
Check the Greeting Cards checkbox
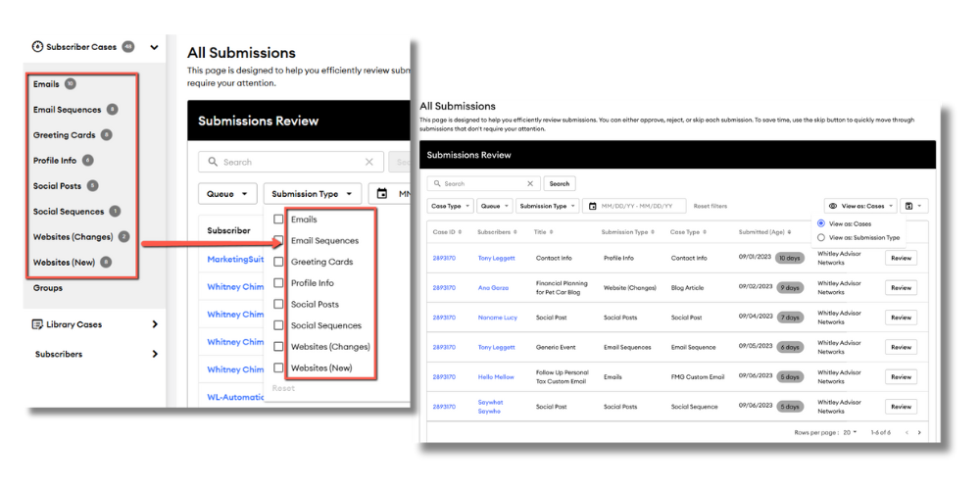coord(279,262)
